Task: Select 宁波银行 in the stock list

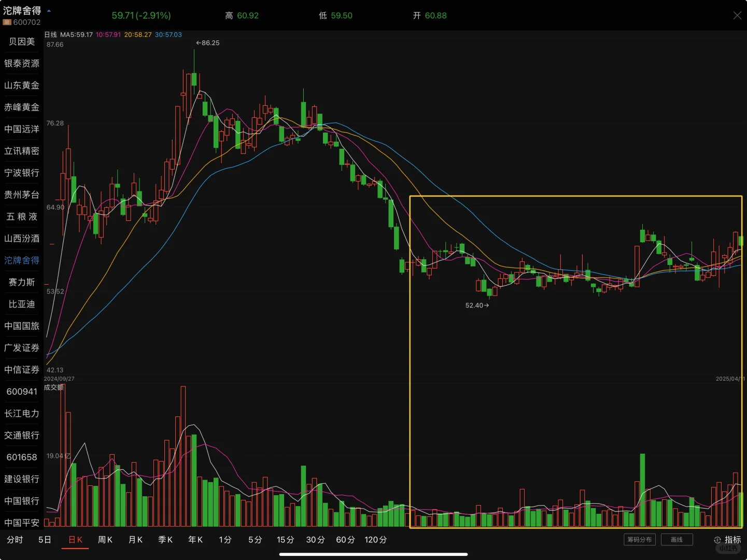Action: coord(22,173)
